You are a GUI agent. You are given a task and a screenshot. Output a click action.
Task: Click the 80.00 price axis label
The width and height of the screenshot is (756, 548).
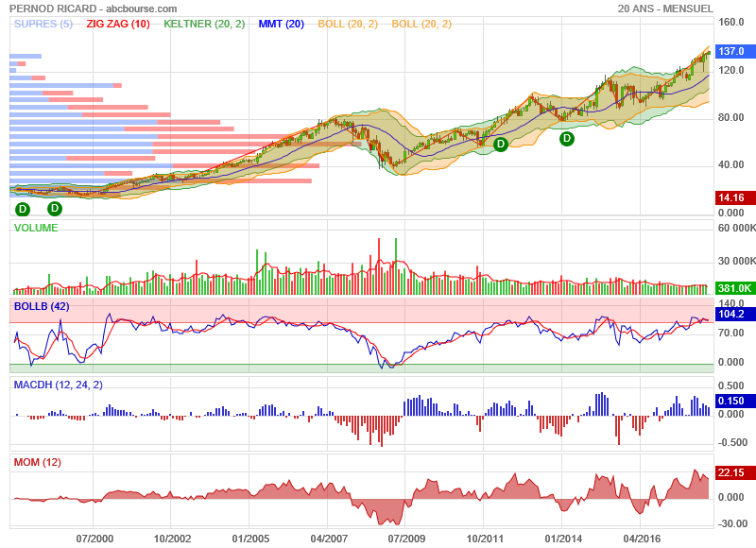(730, 117)
